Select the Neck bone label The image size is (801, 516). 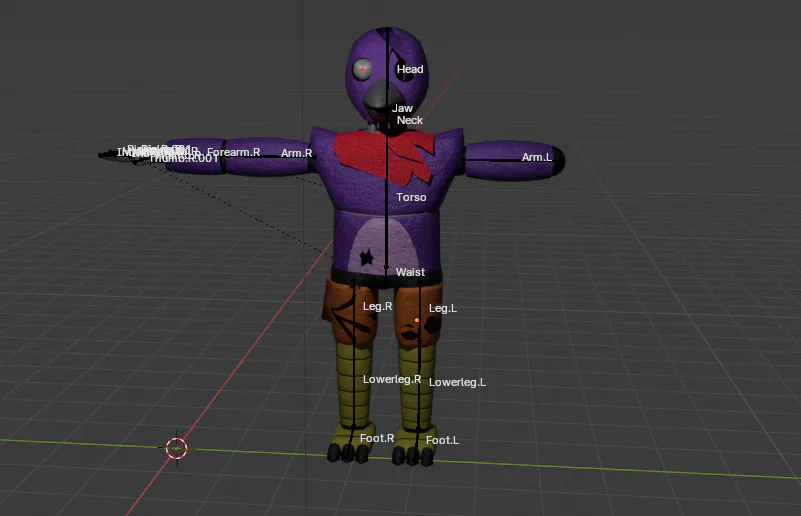tap(410, 120)
